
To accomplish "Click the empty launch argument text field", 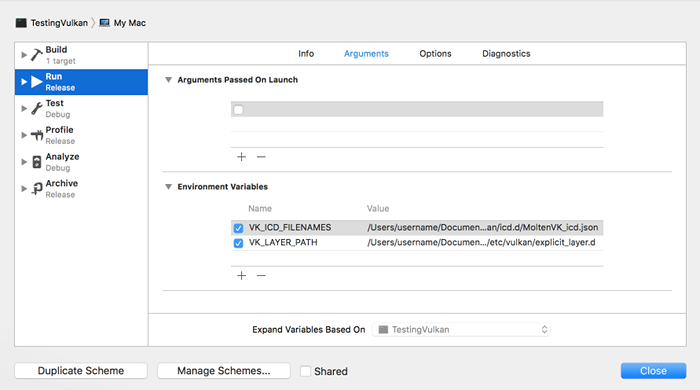I will 423,109.
